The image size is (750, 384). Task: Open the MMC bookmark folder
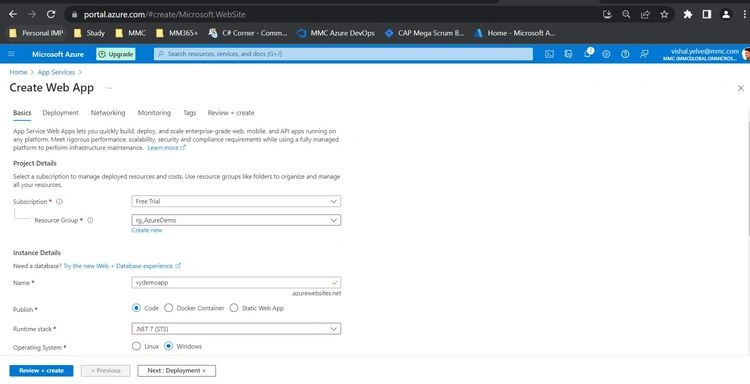click(131, 33)
